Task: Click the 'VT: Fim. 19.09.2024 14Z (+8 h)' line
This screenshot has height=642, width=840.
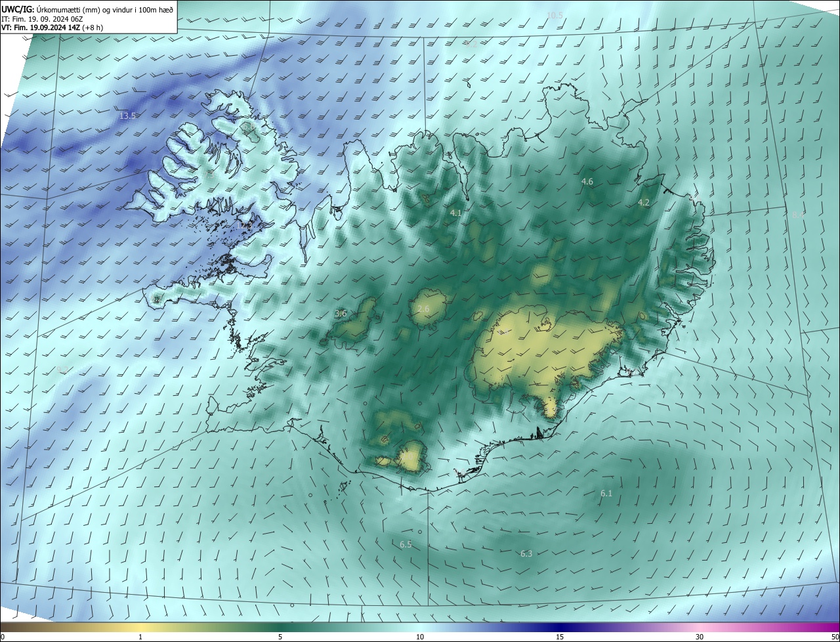Action: (x=52, y=28)
